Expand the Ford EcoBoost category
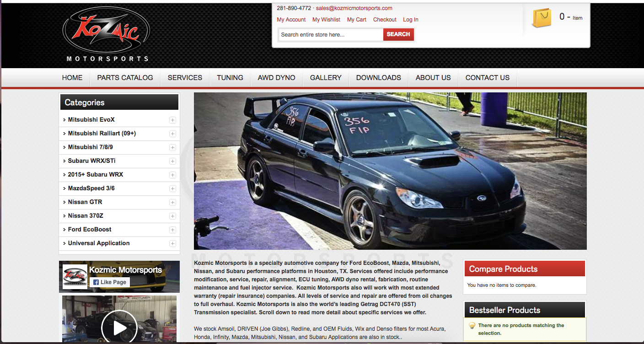Image resolution: width=644 pixels, height=344 pixels. point(172,230)
